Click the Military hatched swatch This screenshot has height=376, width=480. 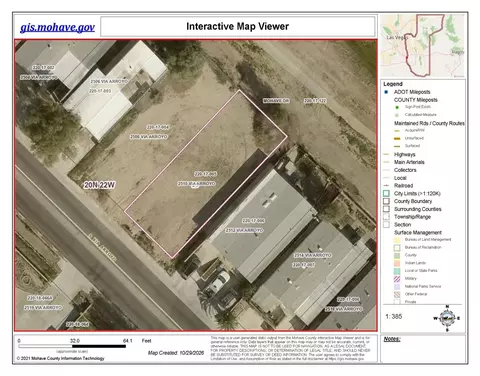pos(397,279)
